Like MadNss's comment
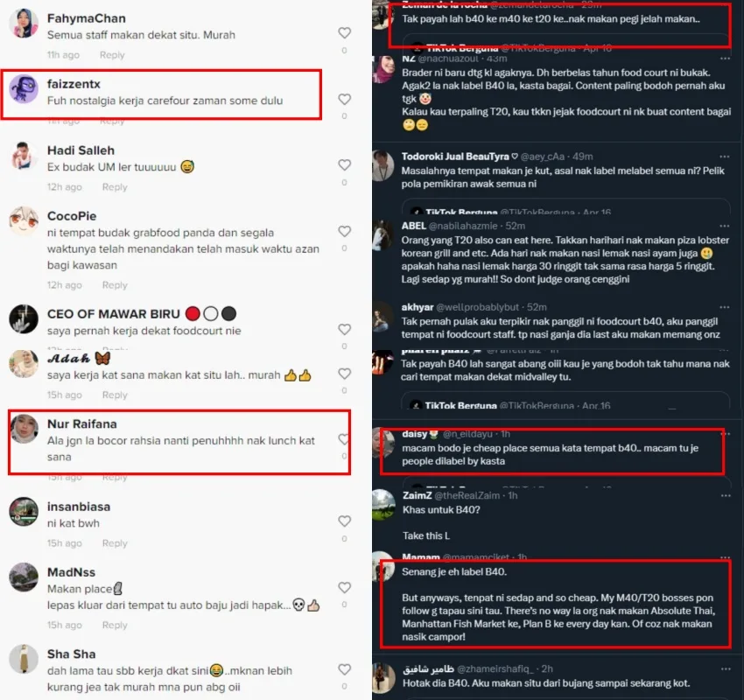The image size is (744, 700). coord(345,588)
